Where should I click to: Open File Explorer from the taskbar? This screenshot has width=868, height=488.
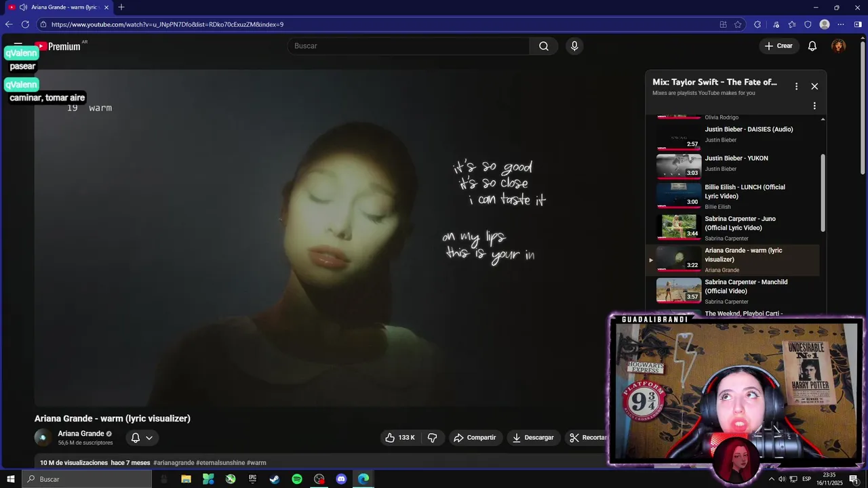tap(186, 479)
